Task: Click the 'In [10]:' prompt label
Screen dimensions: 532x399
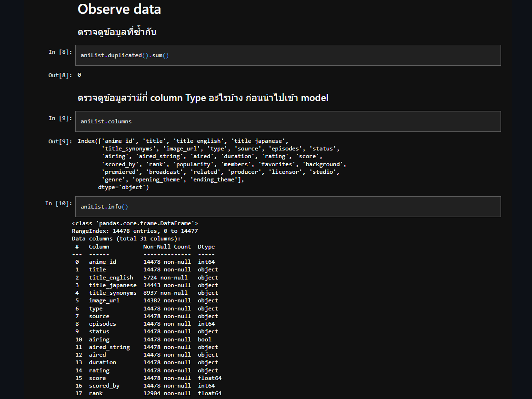Action: (x=59, y=203)
